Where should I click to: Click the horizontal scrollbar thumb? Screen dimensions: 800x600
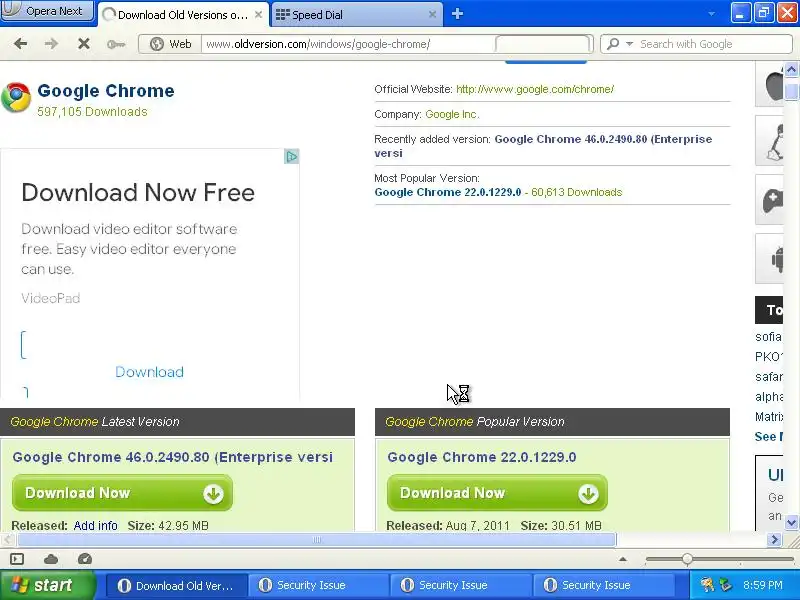(x=316, y=539)
